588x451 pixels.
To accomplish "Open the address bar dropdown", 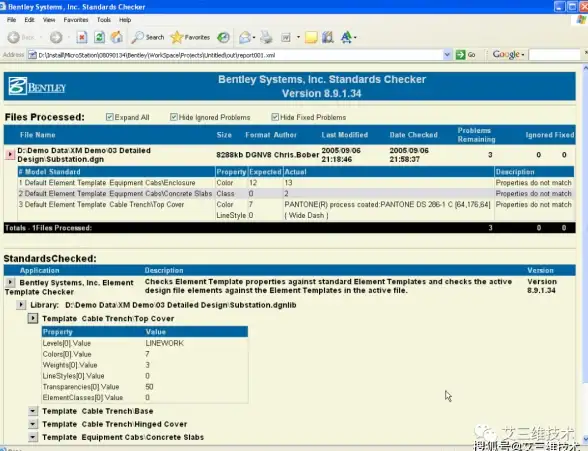I will pyautogui.click(x=447, y=55).
